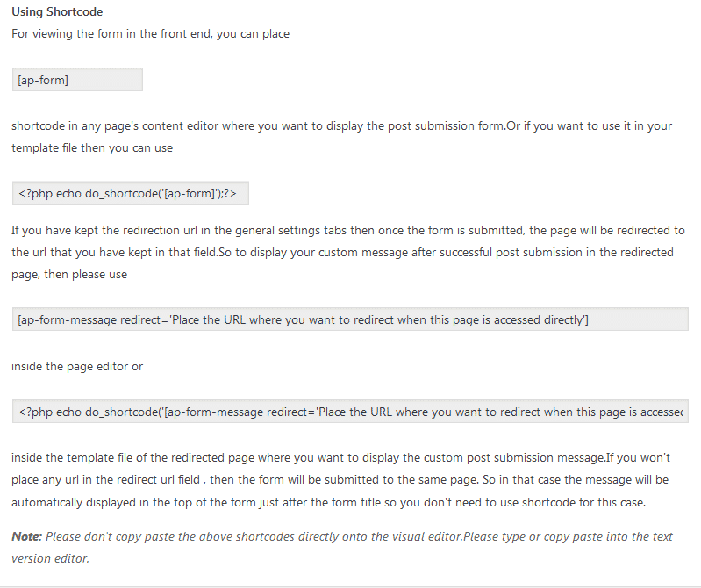Click the text 'template file then you can use'

point(92,148)
